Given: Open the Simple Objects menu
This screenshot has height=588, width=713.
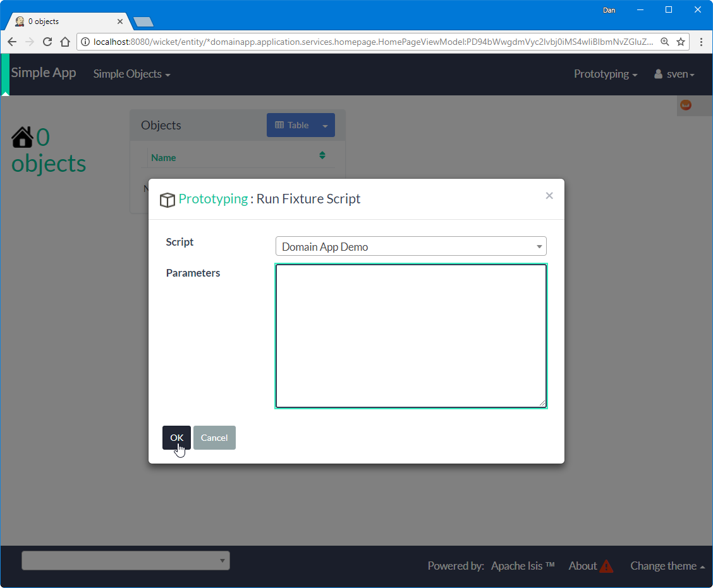Looking at the screenshot, I should (131, 74).
